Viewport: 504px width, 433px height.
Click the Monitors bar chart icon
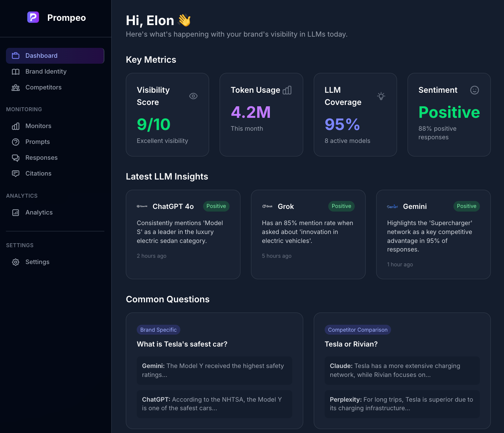pyautogui.click(x=16, y=126)
